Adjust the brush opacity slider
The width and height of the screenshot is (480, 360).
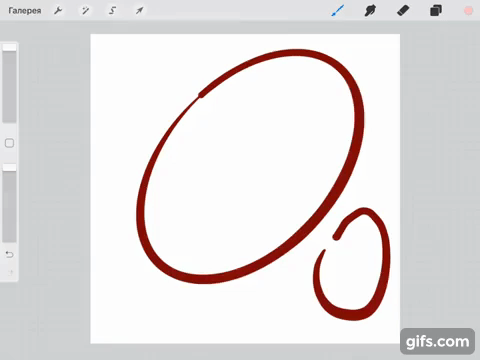9,203
